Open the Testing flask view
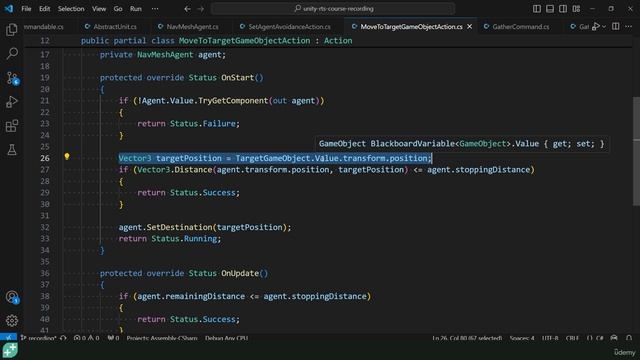This screenshot has width=640, height=360. (x=12, y=149)
